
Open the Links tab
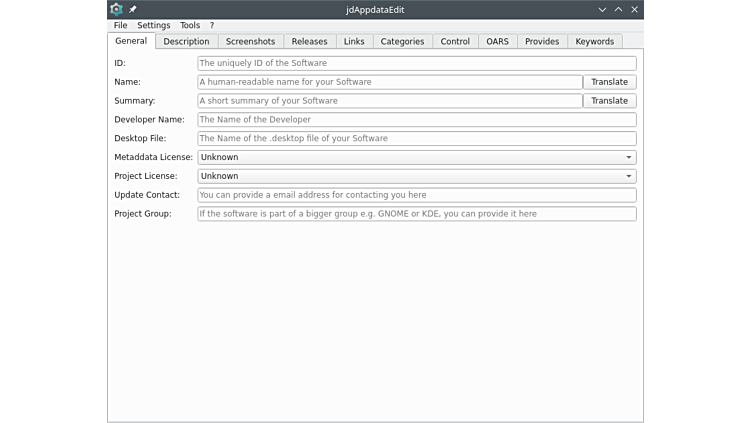click(354, 41)
